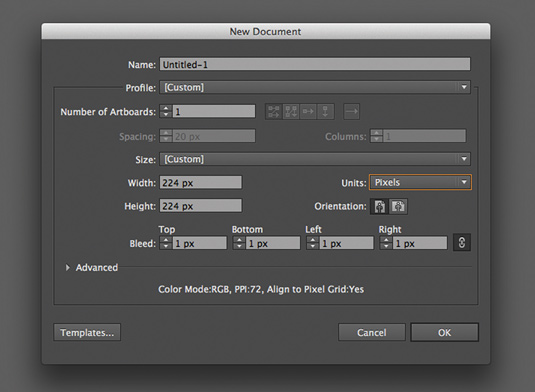Open the Units Pixels dropdown
535x392 pixels.
(420, 182)
